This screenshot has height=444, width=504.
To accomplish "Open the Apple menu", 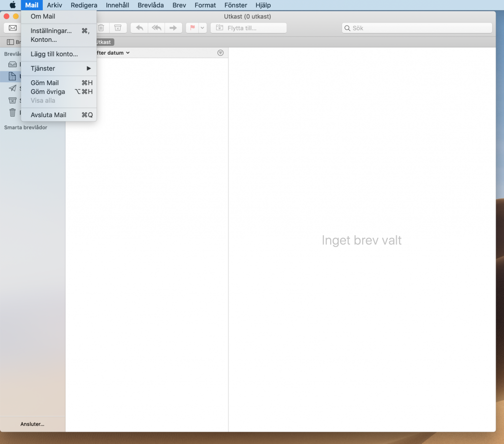I will point(12,5).
